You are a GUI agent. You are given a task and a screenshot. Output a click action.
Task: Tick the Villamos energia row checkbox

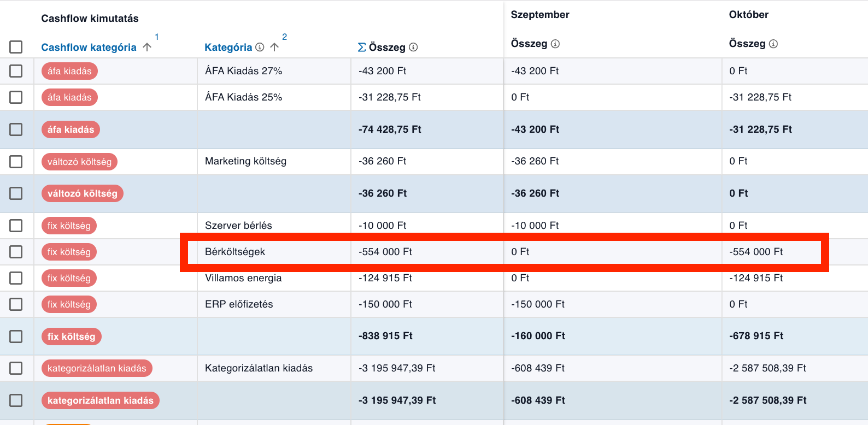pyautogui.click(x=16, y=278)
